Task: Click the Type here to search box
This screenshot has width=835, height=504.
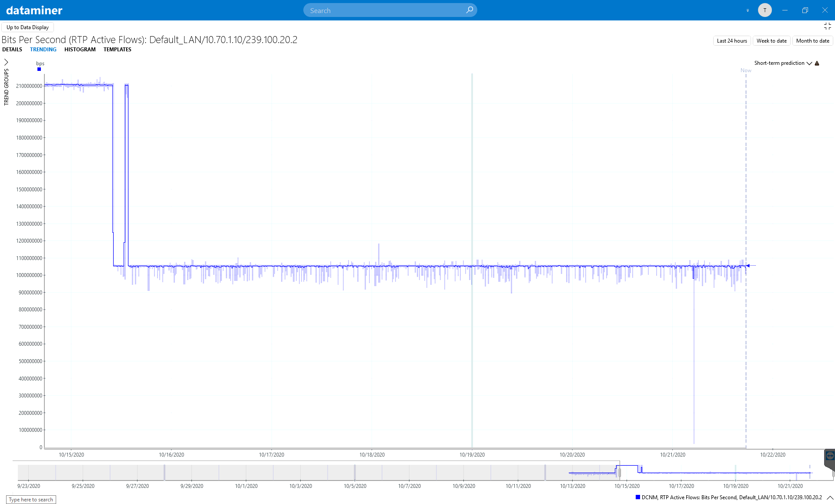Action: [x=31, y=500]
